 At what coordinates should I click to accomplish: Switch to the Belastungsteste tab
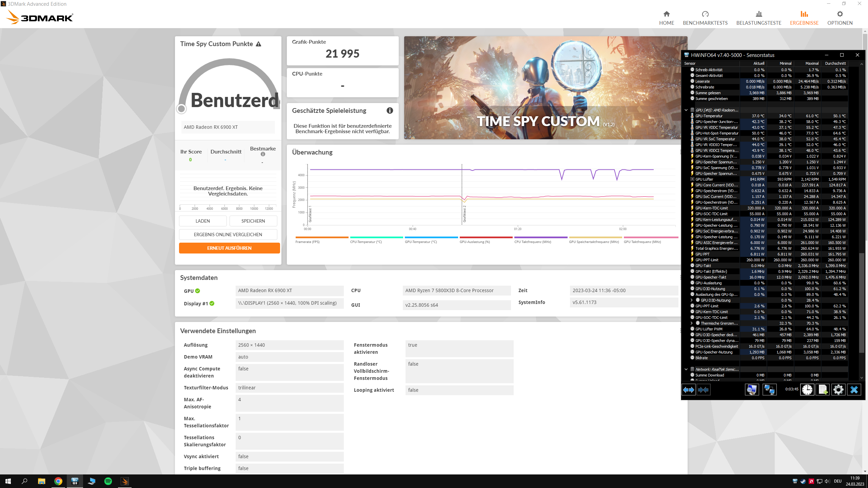(x=758, y=18)
